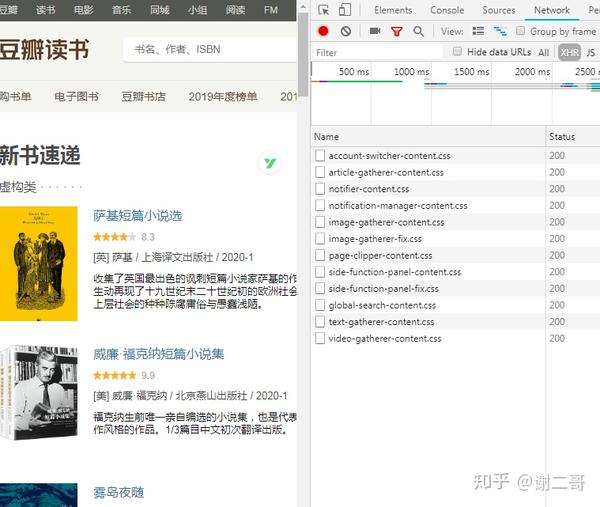Image resolution: width=600 pixels, height=507 pixels.
Task: Open 小组 in Douban top navigation
Action: [x=197, y=10]
